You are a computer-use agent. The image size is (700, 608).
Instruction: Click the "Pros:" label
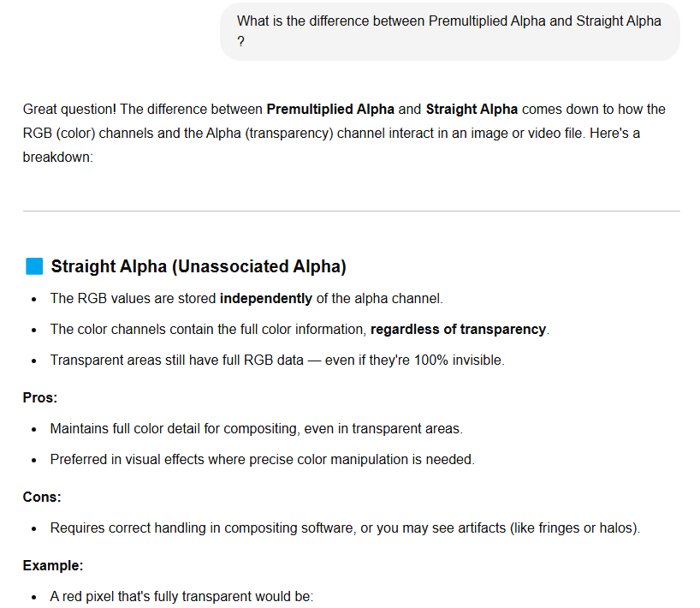coord(40,397)
